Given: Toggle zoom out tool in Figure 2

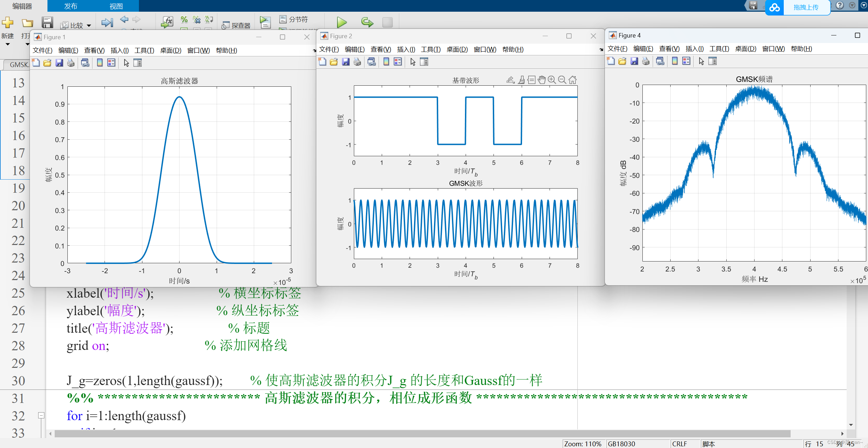Looking at the screenshot, I should pyautogui.click(x=562, y=80).
